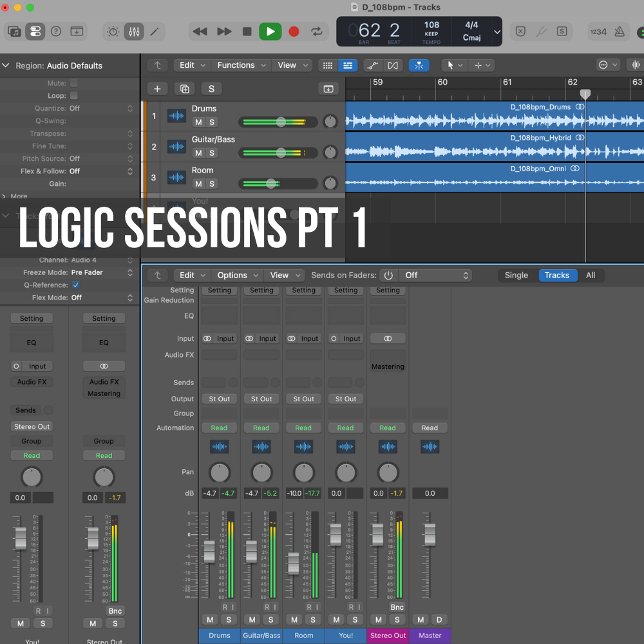Image resolution: width=644 pixels, height=644 pixels.
Task: Click the import tray icon above track list
Action: (x=328, y=89)
